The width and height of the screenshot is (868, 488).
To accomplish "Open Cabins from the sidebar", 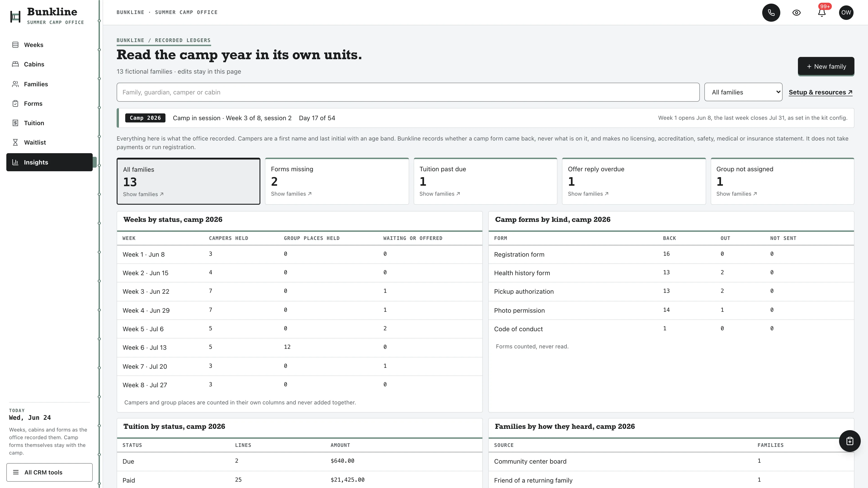I will (x=49, y=64).
